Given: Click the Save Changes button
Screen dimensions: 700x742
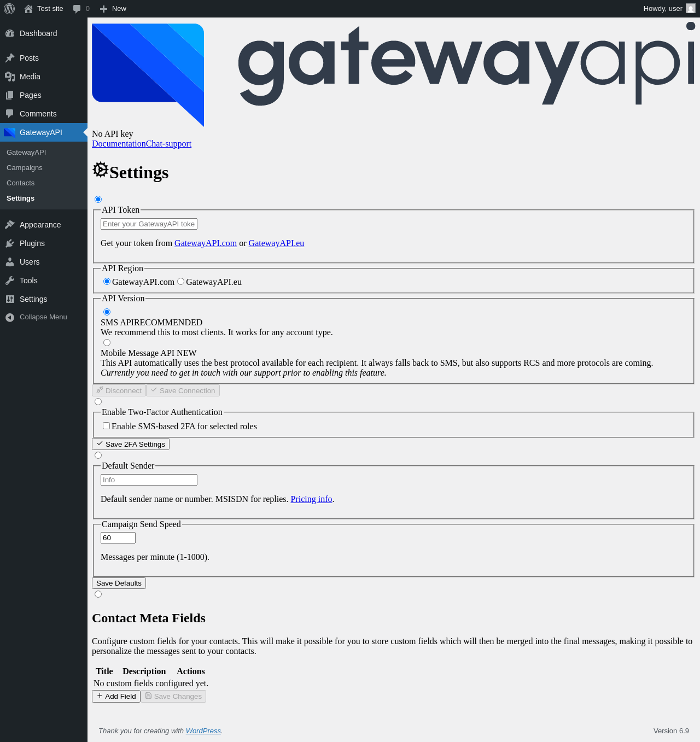Looking at the screenshot, I should coord(173,696).
